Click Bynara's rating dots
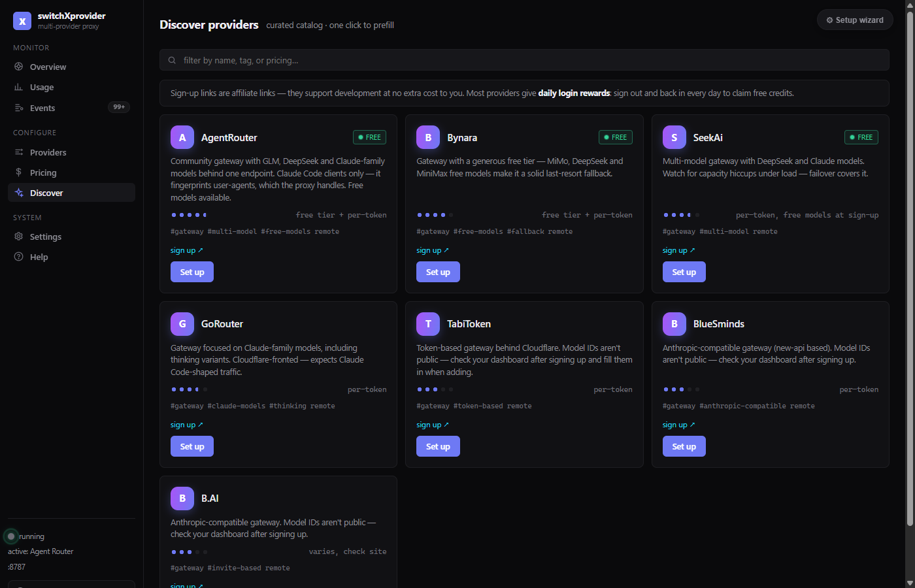Viewport: 915px width, 588px height. pyautogui.click(x=435, y=215)
